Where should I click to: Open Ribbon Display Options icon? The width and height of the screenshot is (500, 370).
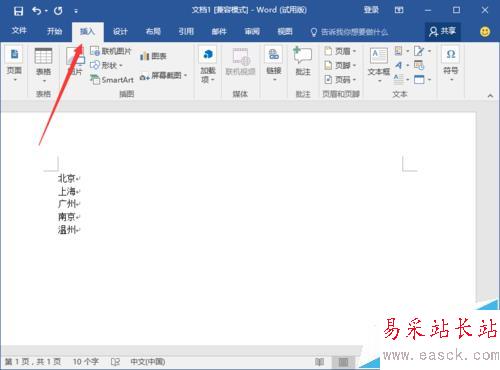pyautogui.click(x=399, y=10)
